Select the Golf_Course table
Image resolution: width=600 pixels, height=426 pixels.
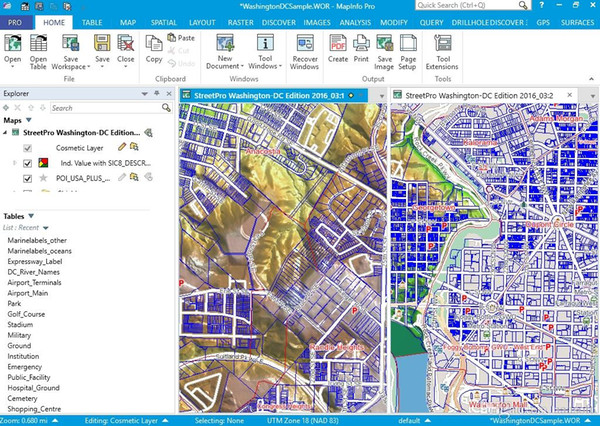pyautogui.click(x=26, y=314)
